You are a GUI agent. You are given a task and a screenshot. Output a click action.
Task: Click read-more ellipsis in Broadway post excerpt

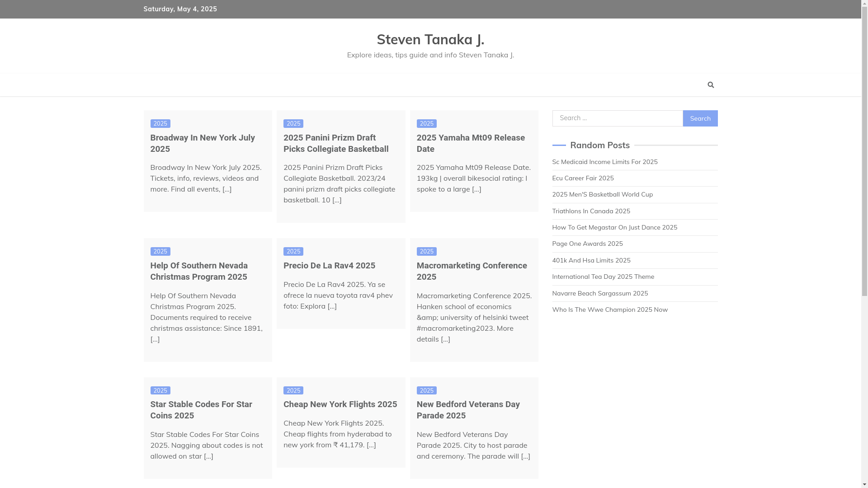point(227,189)
